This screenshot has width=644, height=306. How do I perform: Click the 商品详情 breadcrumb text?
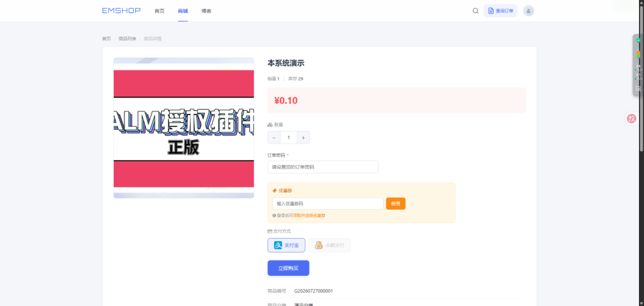tap(152, 38)
